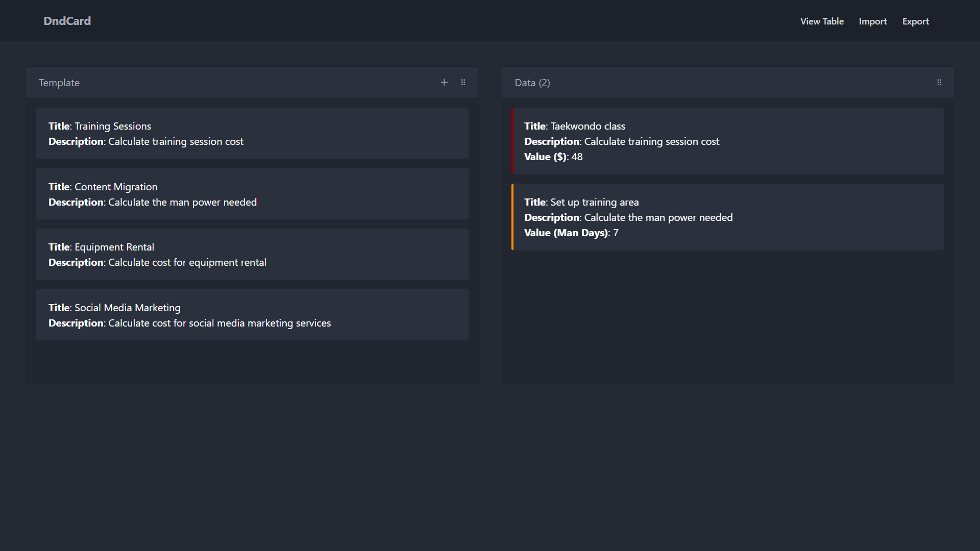
Task: Open the View Table page
Action: pyautogui.click(x=822, y=21)
